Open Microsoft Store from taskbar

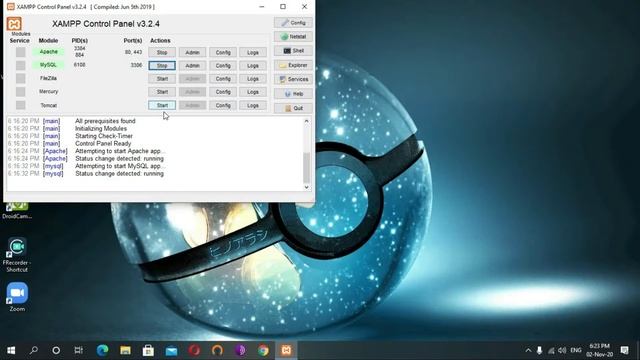tap(148, 350)
